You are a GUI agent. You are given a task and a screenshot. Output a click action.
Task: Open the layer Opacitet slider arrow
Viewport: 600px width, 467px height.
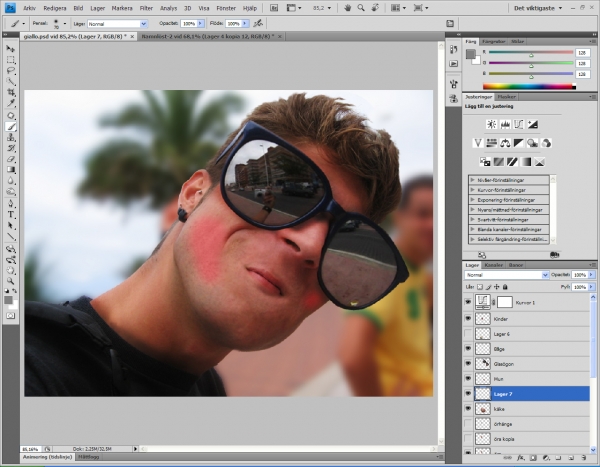(x=592, y=275)
